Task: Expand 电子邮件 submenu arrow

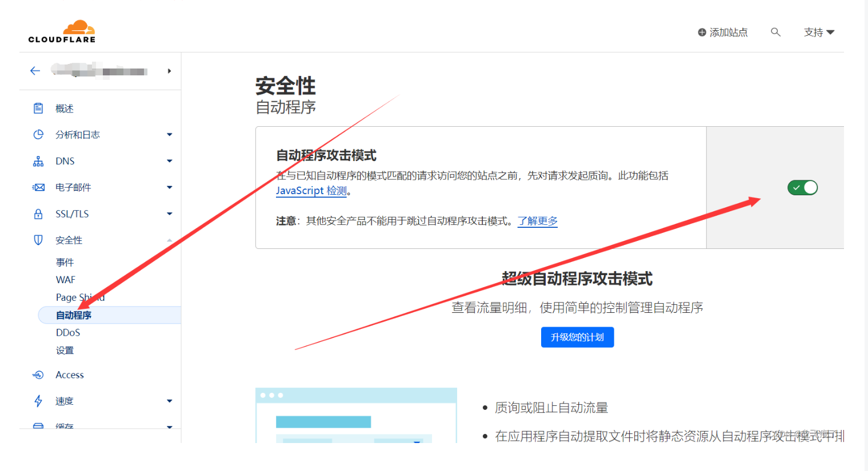Action: [169, 187]
